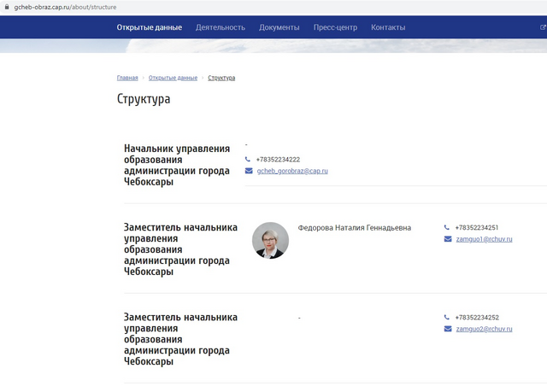Click the envelope icon beside gcheb_gorobraz@cap.ru
The width and height of the screenshot is (547, 392).
tap(249, 171)
